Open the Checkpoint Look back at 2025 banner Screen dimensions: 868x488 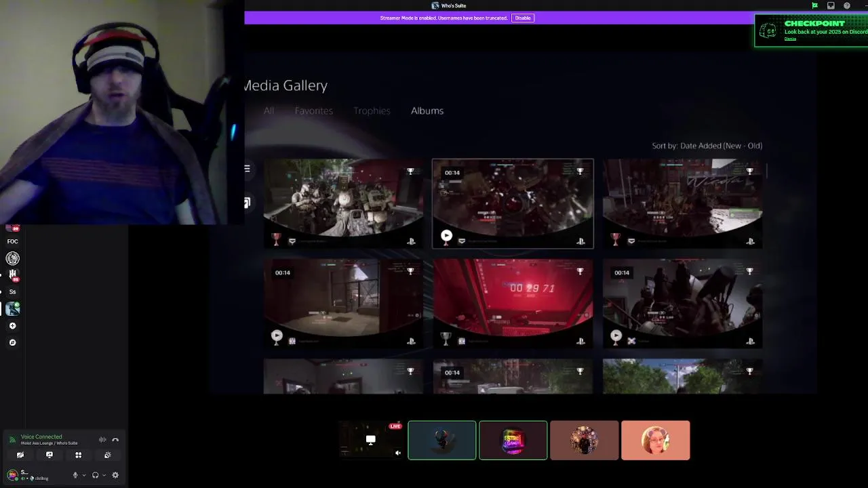pos(811,30)
